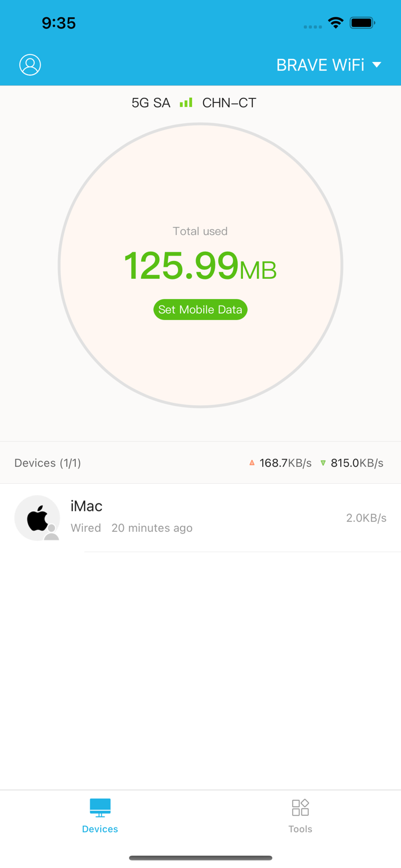Open the iMac device details
Viewport: 401px width, 868px height.
coord(200,517)
